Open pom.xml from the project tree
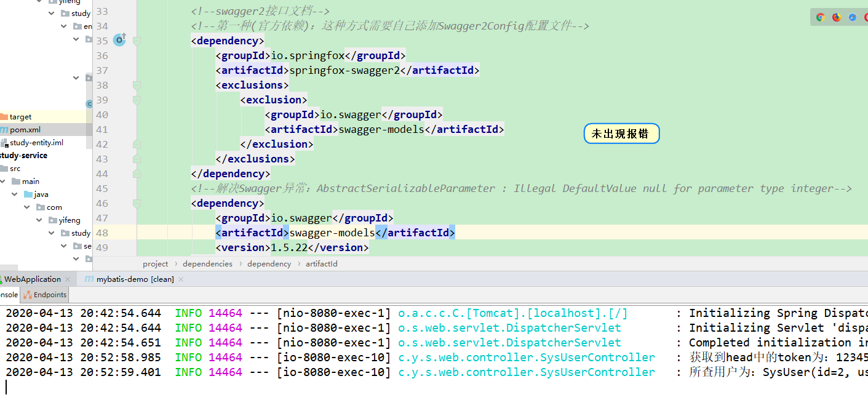This screenshot has width=868, height=400. 25,129
